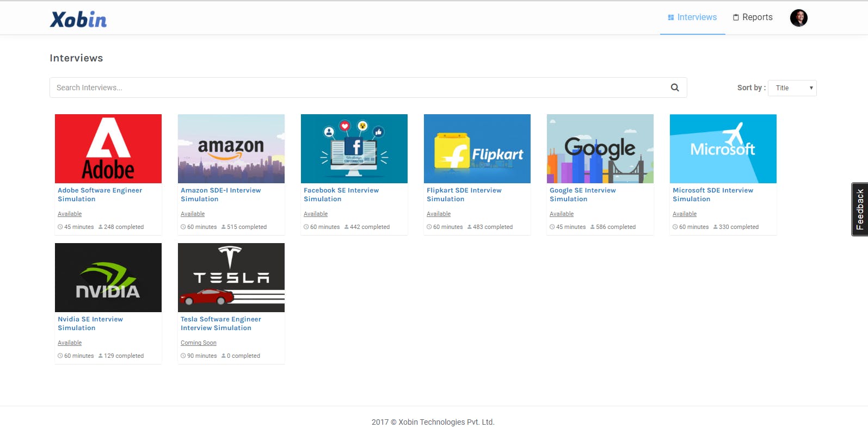
Task: Open the Feedback side tab
Action: 860,209
